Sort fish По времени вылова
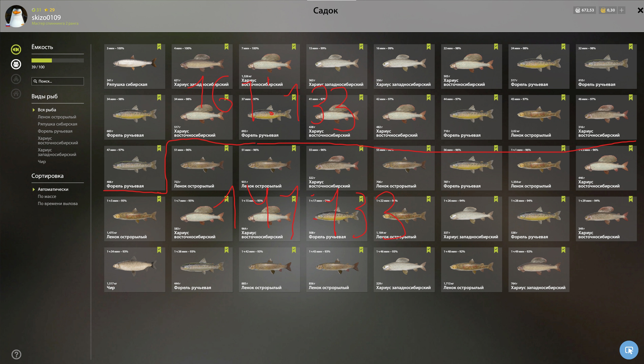The height and width of the screenshot is (364, 644). [x=58, y=203]
